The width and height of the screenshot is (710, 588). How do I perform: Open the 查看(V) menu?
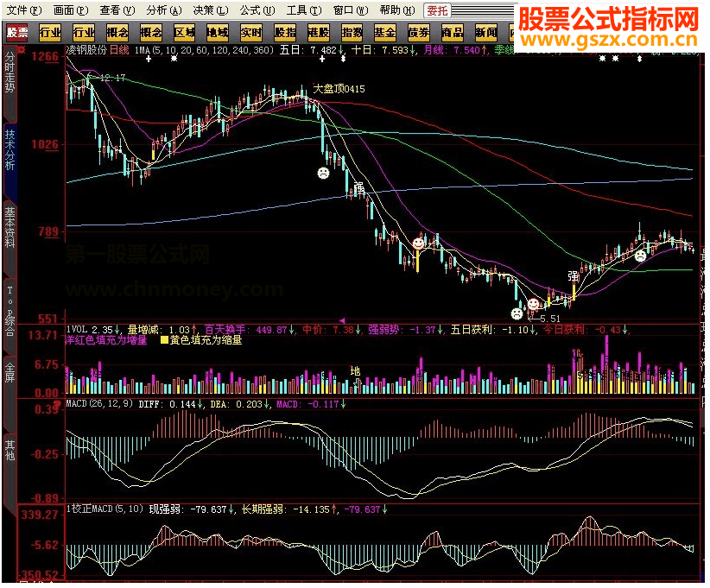pos(117,10)
